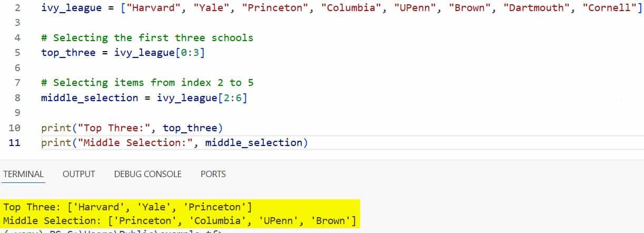Click line number 8 in the gutter

pos(17,98)
